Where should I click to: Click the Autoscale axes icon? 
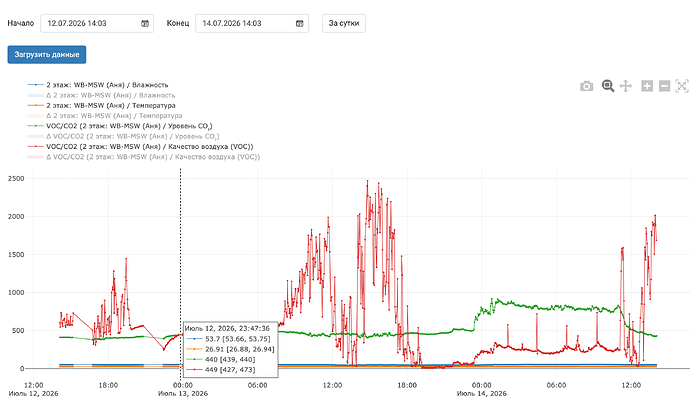coord(682,86)
